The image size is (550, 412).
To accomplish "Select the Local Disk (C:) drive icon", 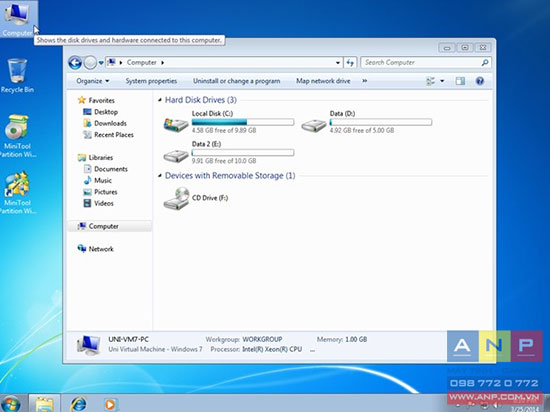I will [176, 124].
